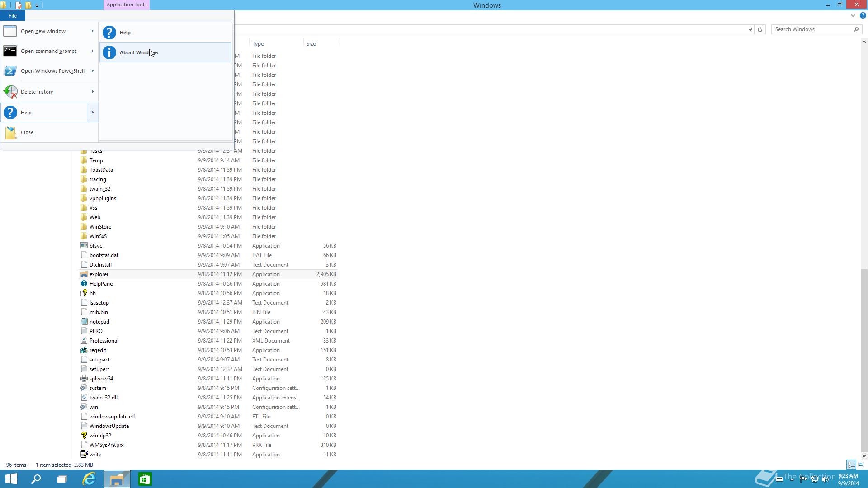Click the New folder quick access icon
The height and width of the screenshot is (488, 868).
(x=28, y=5)
